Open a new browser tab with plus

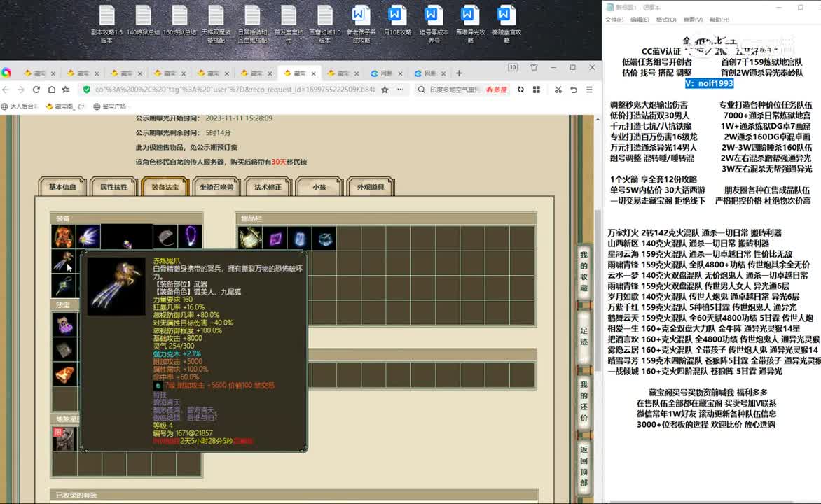click(x=460, y=73)
